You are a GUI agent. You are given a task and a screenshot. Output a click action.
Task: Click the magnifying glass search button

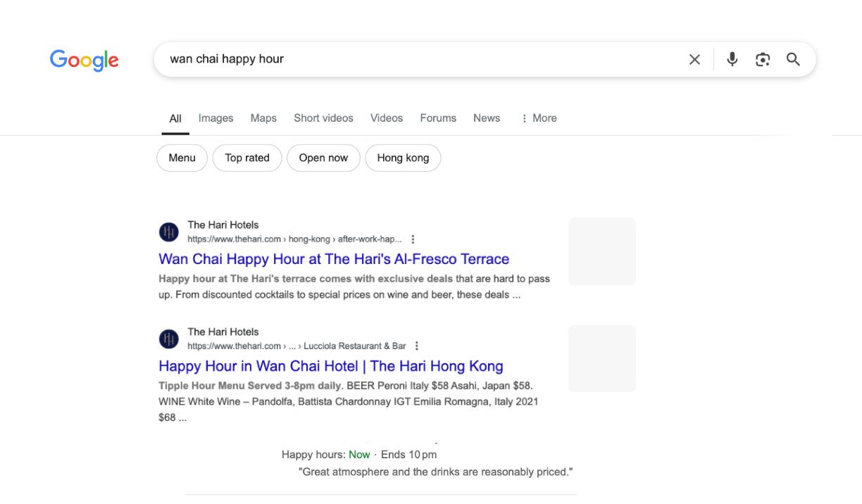click(x=793, y=60)
